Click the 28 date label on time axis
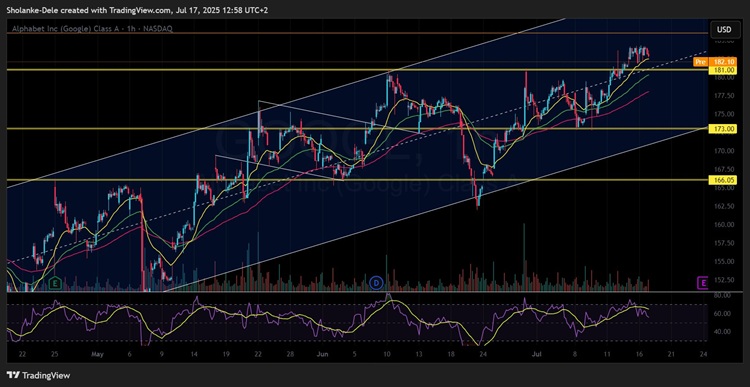Image resolution: width=750 pixels, height=387 pixels. [290, 354]
